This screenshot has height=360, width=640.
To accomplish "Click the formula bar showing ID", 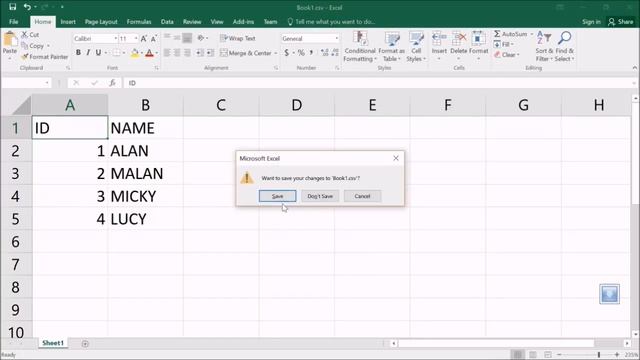I will click(x=380, y=83).
